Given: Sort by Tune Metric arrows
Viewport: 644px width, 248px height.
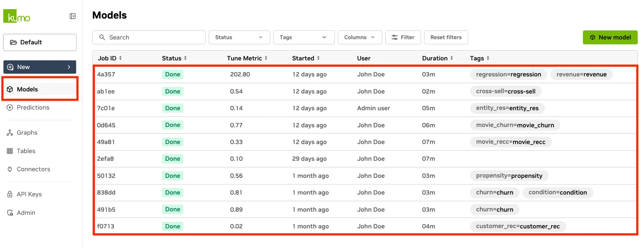Looking at the screenshot, I should click(266, 58).
